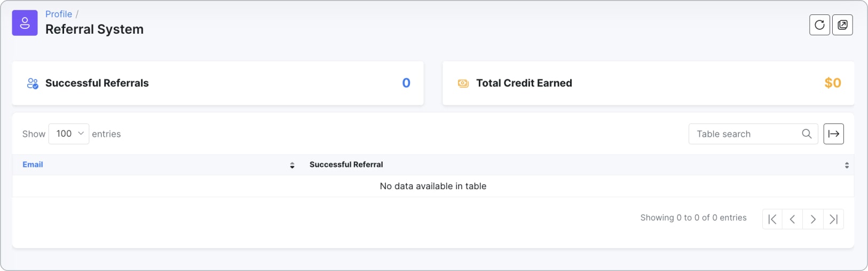Click the magnifier search icon

coord(807,134)
